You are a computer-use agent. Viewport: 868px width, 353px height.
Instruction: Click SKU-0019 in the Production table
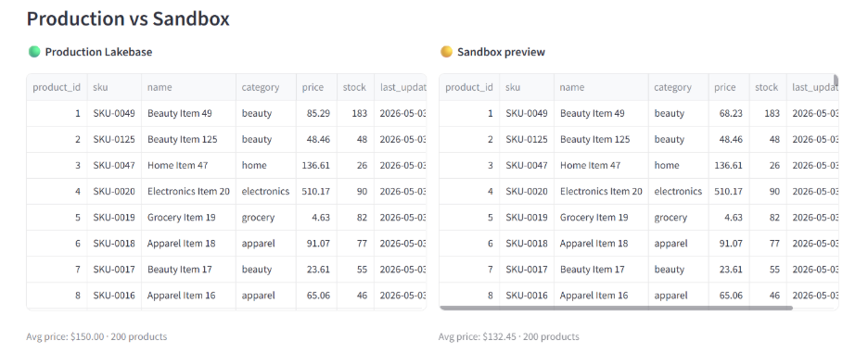tap(114, 218)
